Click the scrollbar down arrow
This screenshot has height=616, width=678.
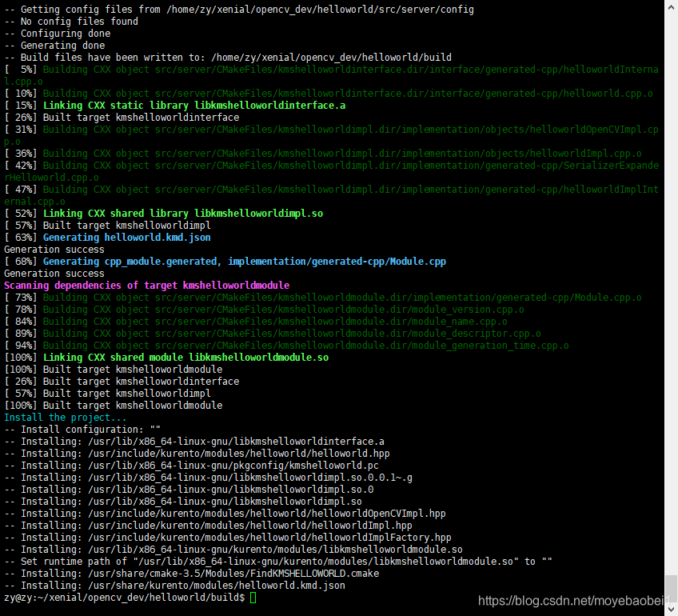(672, 609)
